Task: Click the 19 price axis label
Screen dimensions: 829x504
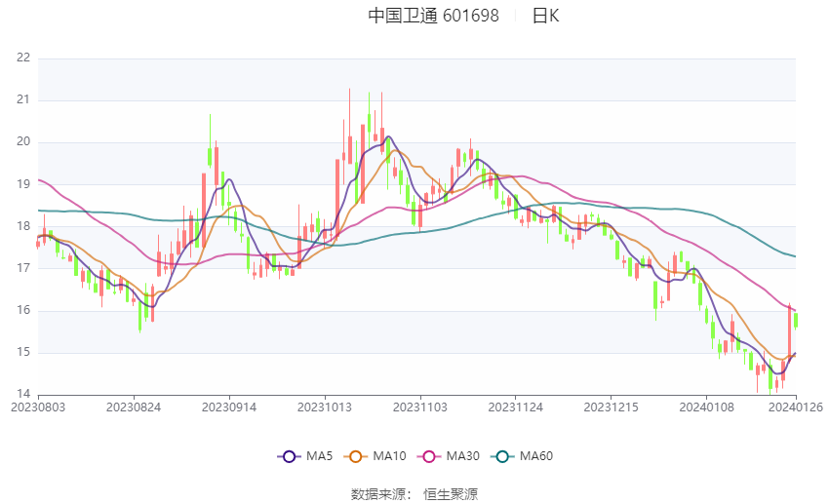Action: tap(23, 184)
